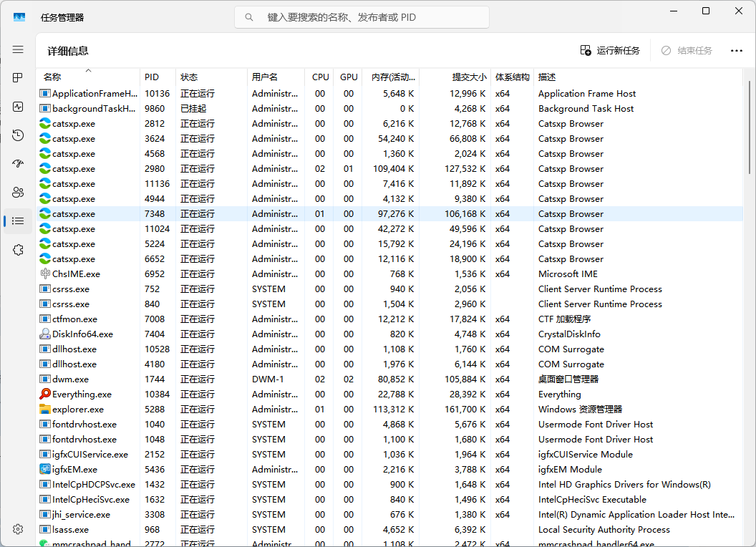756x547 pixels.
Task: Click the search box at top
Action: coord(362,17)
